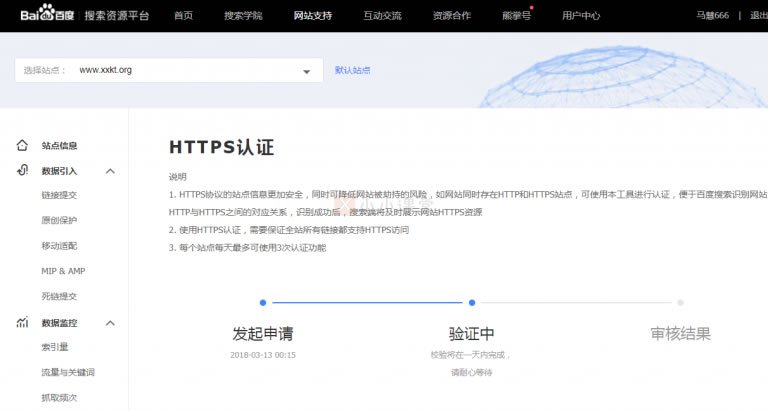
Task: Open the 首页 navigation tab
Action: pos(184,16)
